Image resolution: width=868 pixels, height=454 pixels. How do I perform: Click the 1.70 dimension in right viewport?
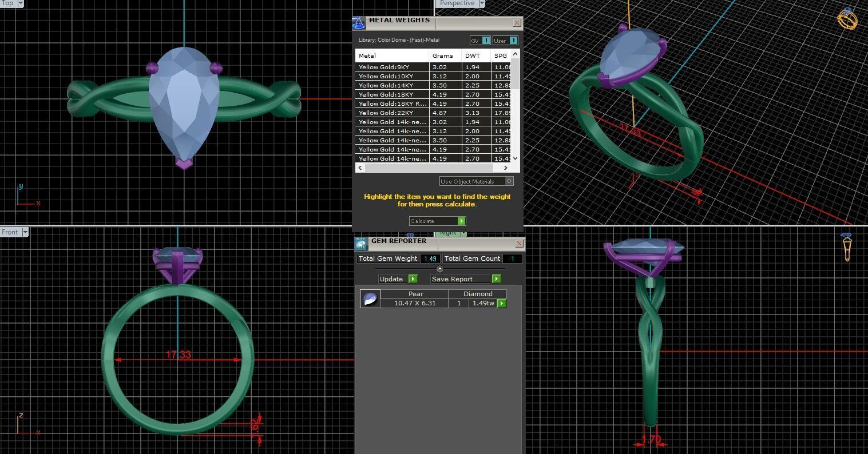[x=651, y=440]
